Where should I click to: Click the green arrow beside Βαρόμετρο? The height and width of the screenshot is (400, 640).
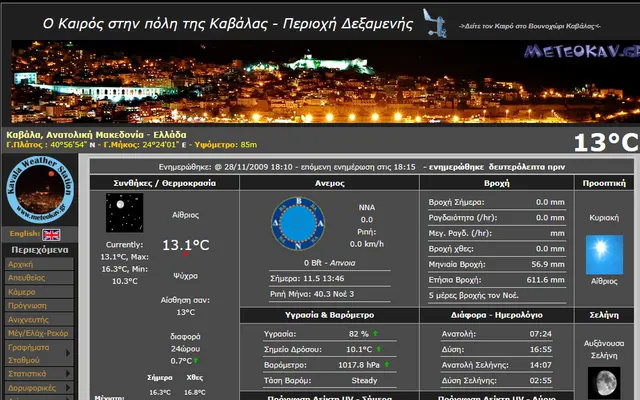click(386, 364)
